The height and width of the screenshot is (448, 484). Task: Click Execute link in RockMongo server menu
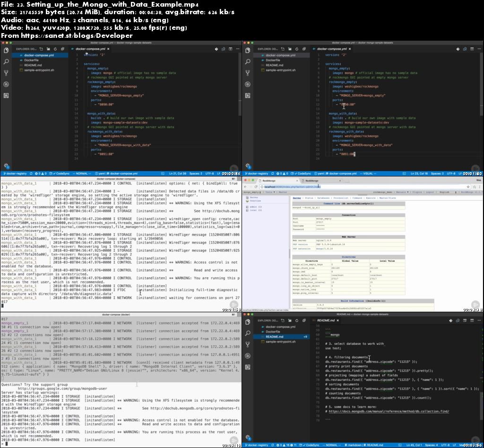tap(371, 198)
